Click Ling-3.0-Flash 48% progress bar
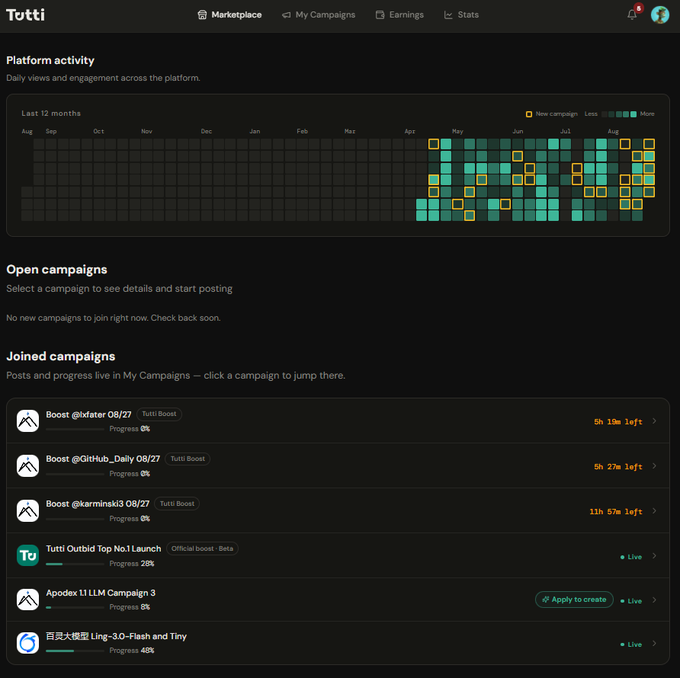Screen dimensions: 680x678 tap(75, 651)
